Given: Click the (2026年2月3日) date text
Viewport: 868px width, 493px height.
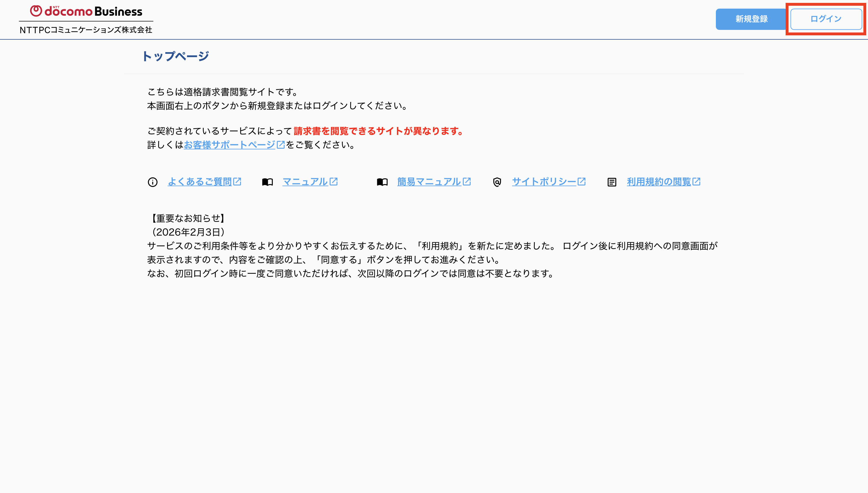Looking at the screenshot, I should click(x=188, y=232).
